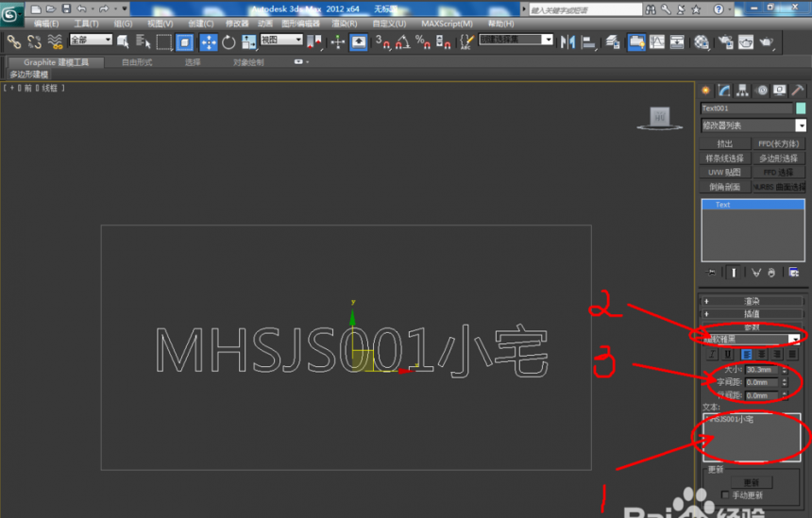Toggle the Window/Crossing selection mode
This screenshot has width=812, height=518.
pos(185,42)
